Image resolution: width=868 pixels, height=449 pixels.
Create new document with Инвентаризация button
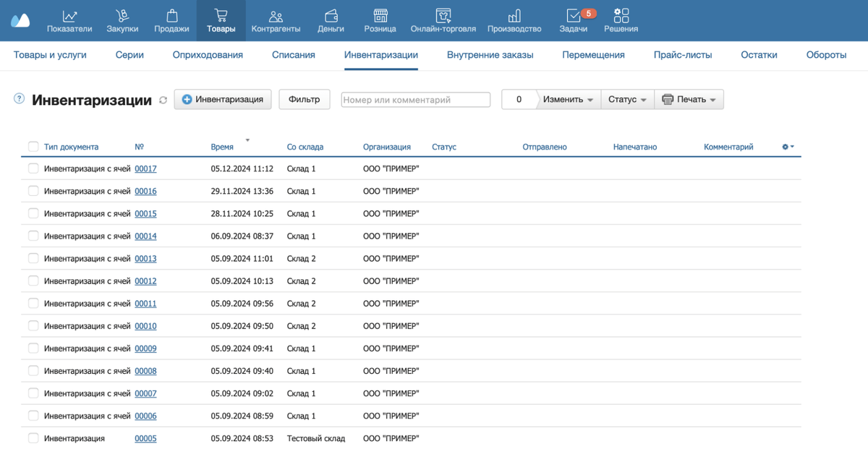click(223, 99)
